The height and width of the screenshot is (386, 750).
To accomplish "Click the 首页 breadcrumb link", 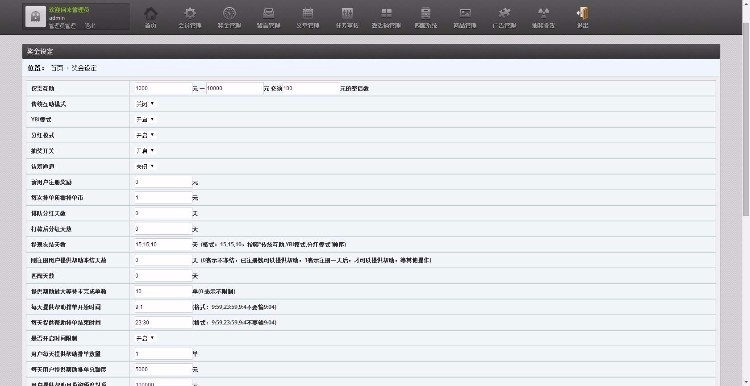I will pyautogui.click(x=57, y=68).
